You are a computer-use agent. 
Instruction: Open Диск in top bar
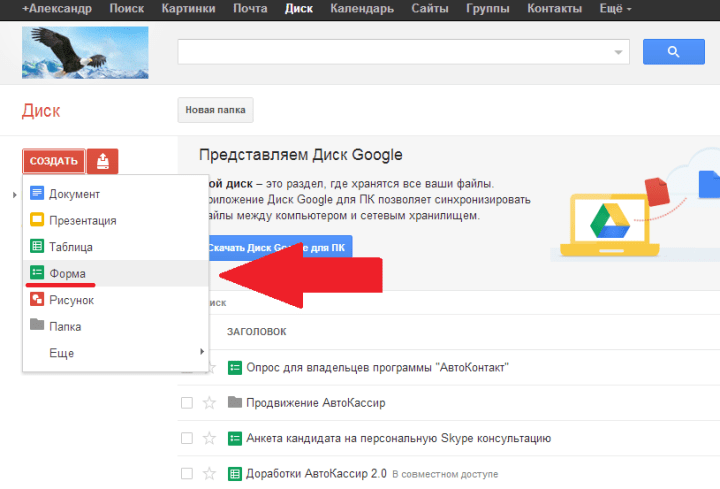click(x=299, y=9)
